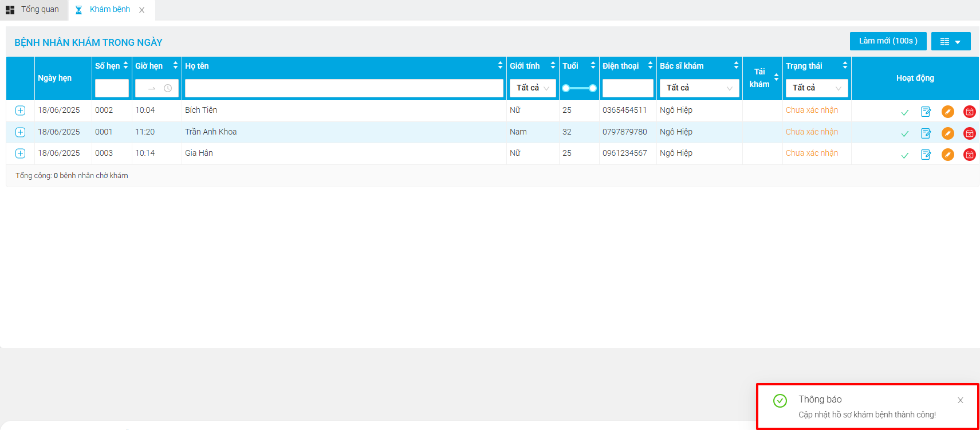This screenshot has width=980, height=430.
Task: Open examination record icon for Gia Hân
Action: [926, 155]
